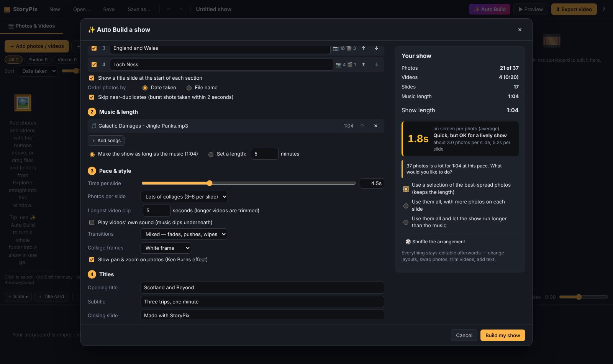Viewport: 613px width, 364px height.
Task: Toggle Ken Burns slow pan & zoom
Action: 92,260
